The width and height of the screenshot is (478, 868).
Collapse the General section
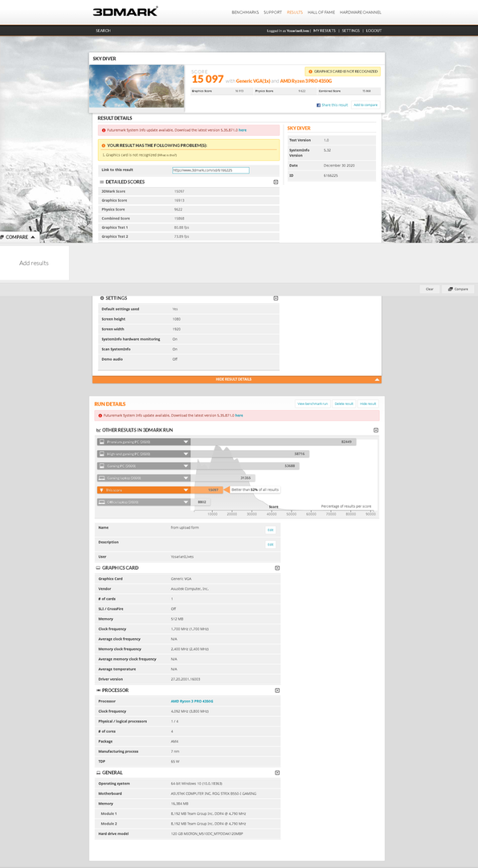[277, 773]
